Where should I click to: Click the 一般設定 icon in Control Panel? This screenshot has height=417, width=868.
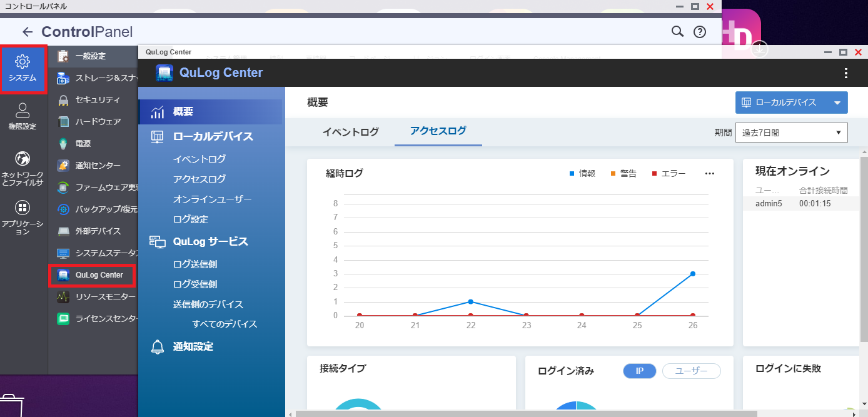pyautogui.click(x=63, y=56)
